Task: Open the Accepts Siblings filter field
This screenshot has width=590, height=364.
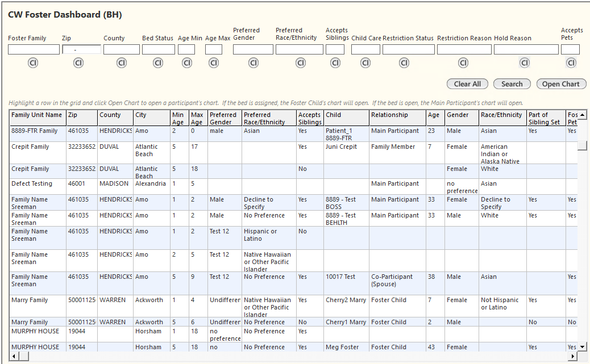Action: [335, 50]
